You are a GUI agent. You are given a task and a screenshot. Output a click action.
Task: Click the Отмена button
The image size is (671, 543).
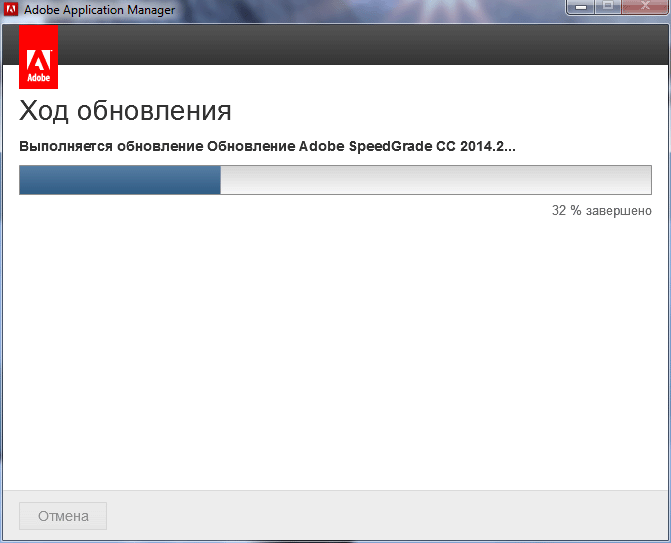[63, 516]
